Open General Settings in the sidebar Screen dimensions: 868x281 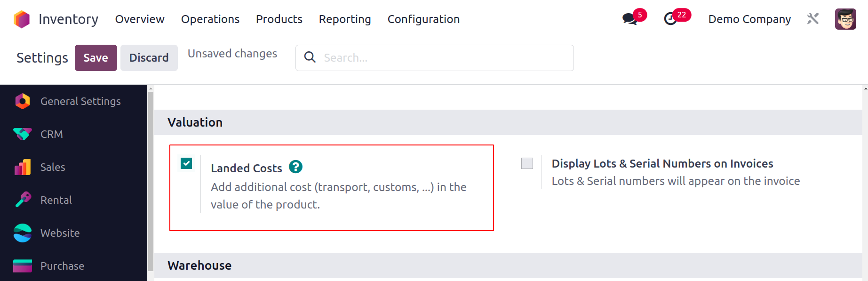point(80,101)
